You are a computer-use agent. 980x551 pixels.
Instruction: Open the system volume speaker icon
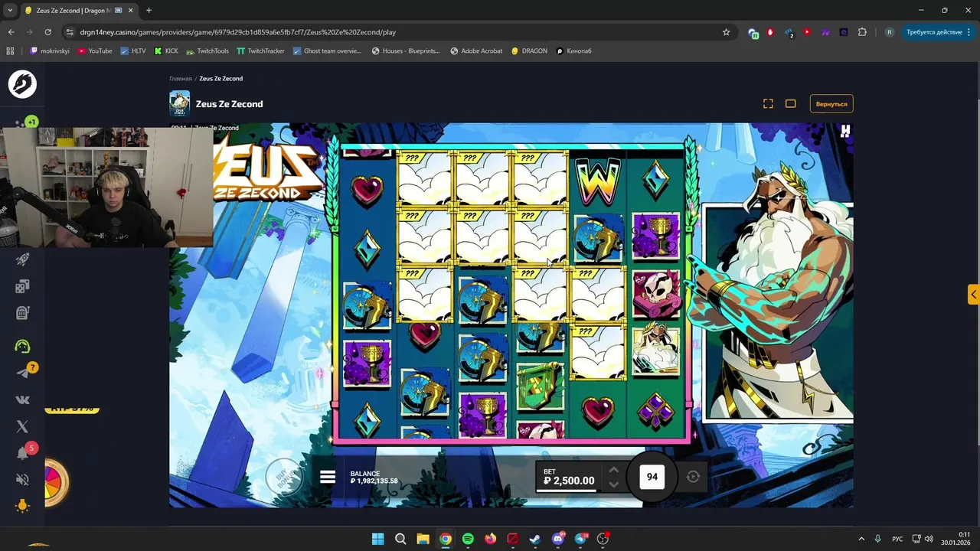pyautogui.click(x=929, y=539)
